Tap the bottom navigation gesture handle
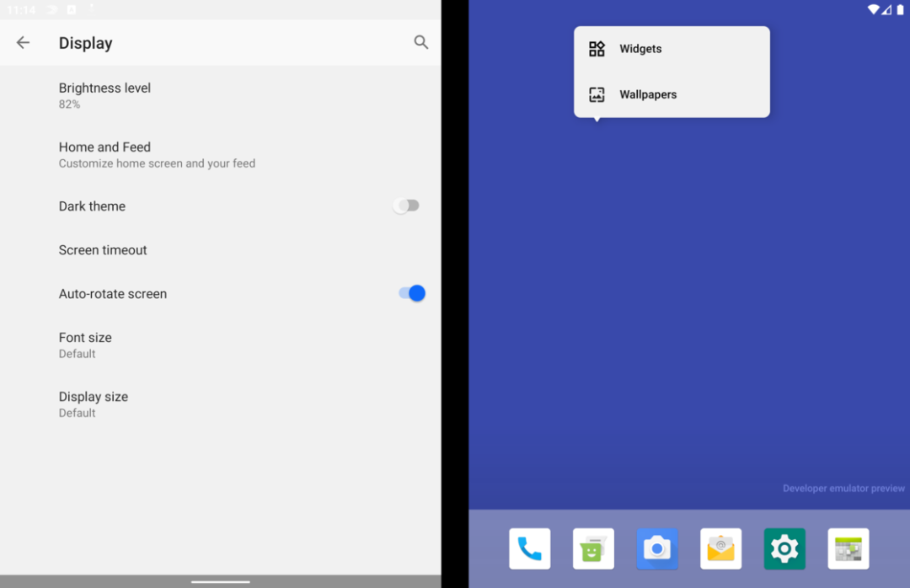The height and width of the screenshot is (588, 910). 221,581
